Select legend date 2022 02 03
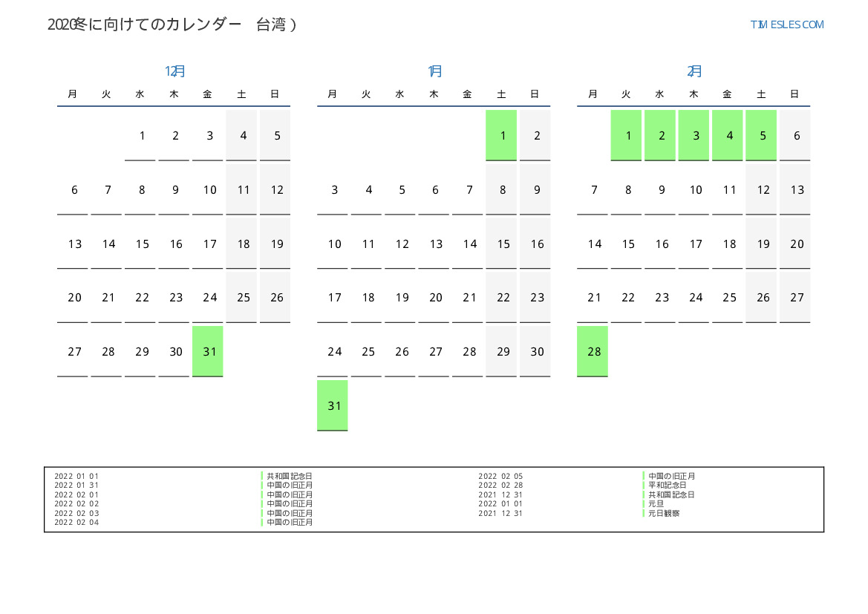 (76, 513)
